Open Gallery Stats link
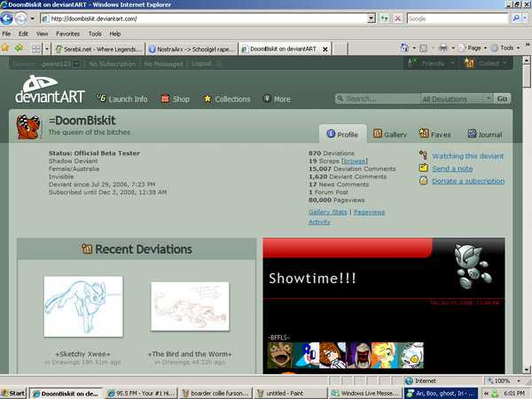This screenshot has width=532, height=399. (x=328, y=212)
